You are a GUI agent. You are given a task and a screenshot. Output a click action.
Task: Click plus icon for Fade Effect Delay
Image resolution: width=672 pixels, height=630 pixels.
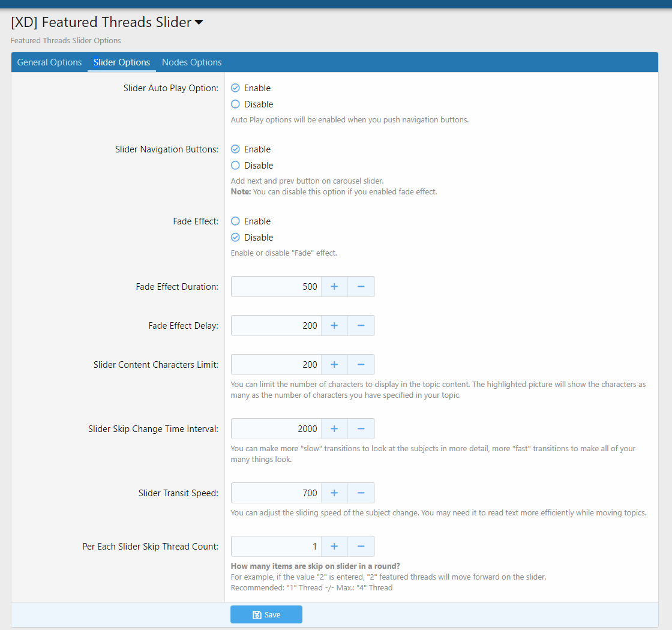click(334, 326)
